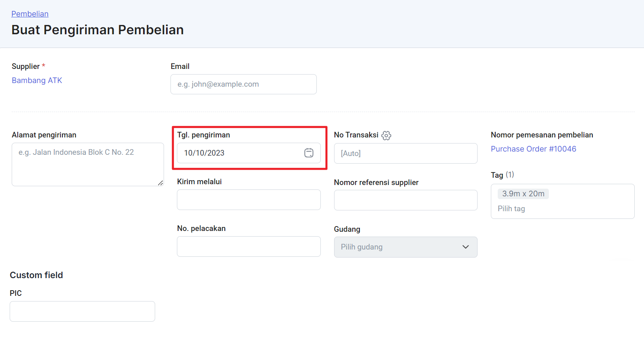Open the calendar picker icon for Tgl. pengiriman
Viewport: 644px width, 341px height.
[309, 153]
